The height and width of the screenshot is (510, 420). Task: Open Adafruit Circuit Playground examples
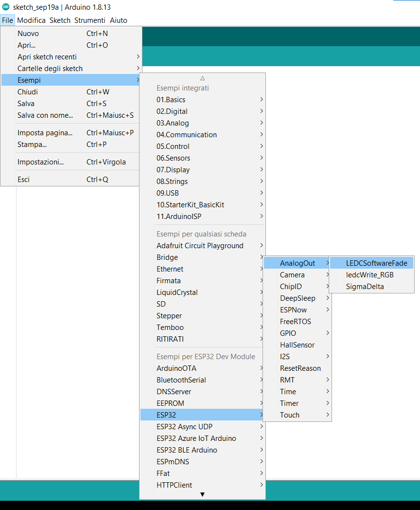[202, 246]
